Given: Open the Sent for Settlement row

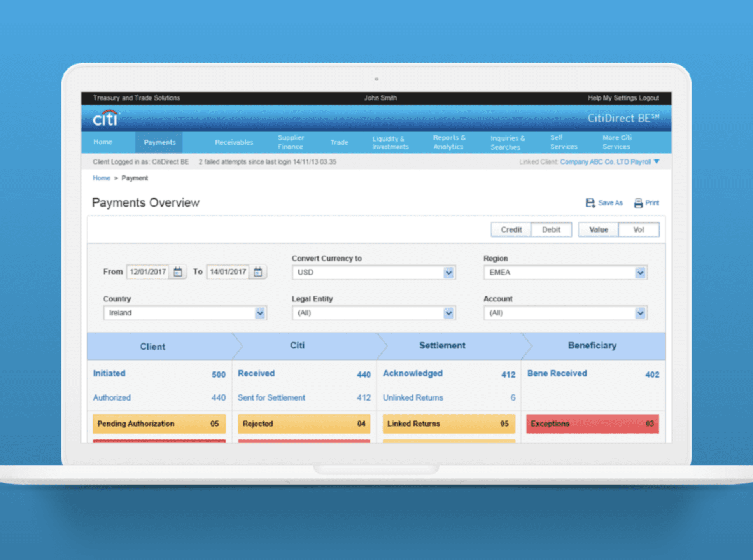Looking at the screenshot, I should [304, 397].
